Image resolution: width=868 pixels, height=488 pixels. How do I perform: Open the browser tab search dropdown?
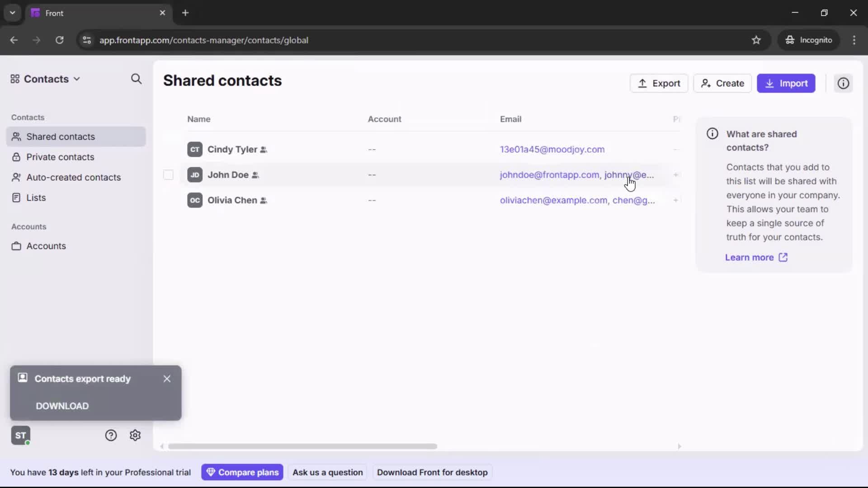tap(12, 13)
